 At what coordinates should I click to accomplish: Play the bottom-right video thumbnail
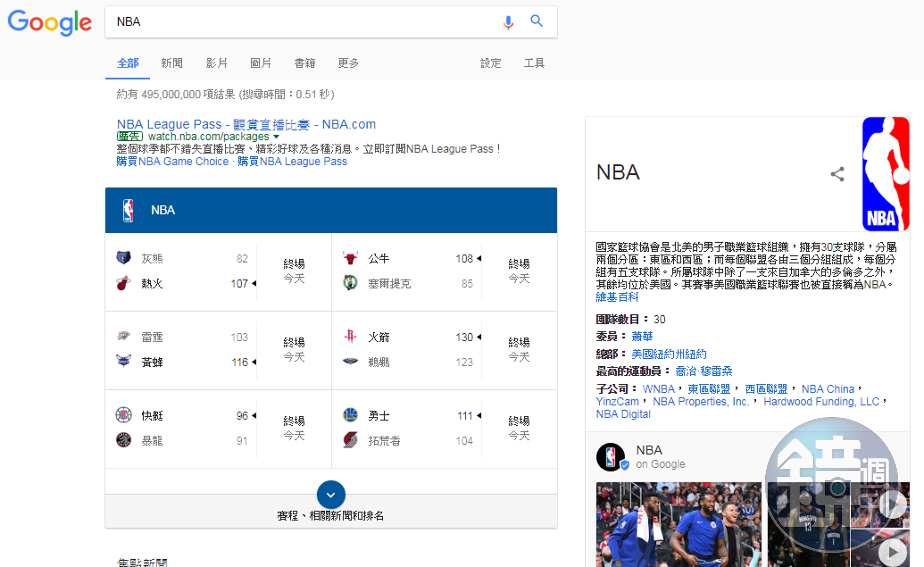(x=892, y=552)
